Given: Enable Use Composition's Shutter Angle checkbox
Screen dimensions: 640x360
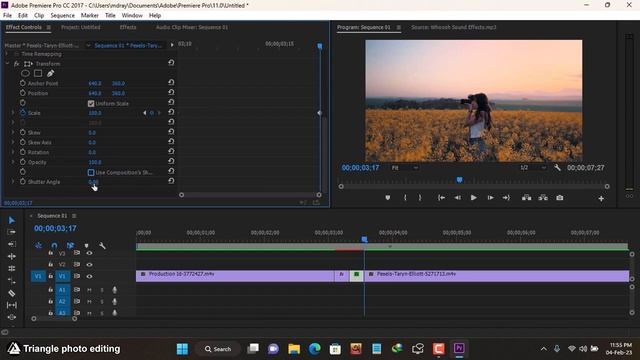Looking at the screenshot, I should [x=91, y=172].
